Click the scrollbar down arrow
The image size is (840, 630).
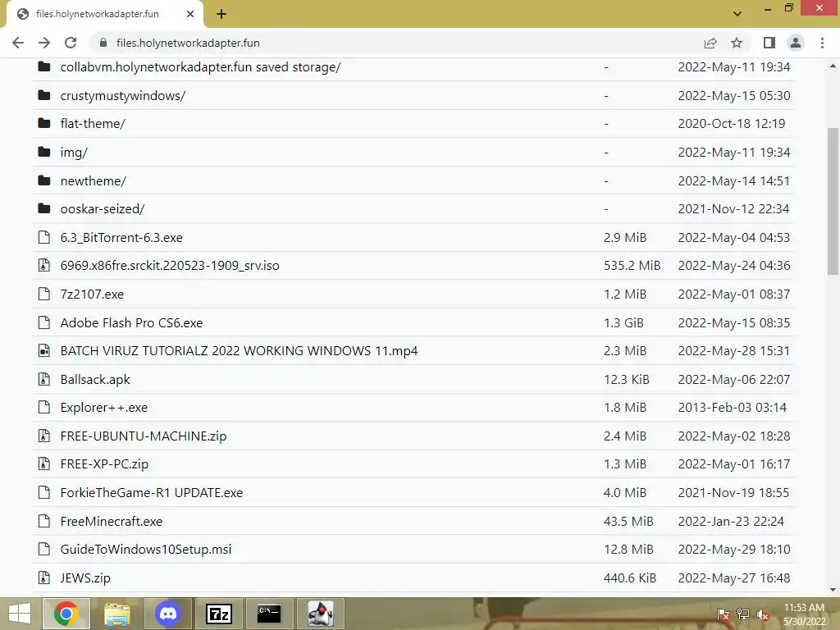(833, 590)
